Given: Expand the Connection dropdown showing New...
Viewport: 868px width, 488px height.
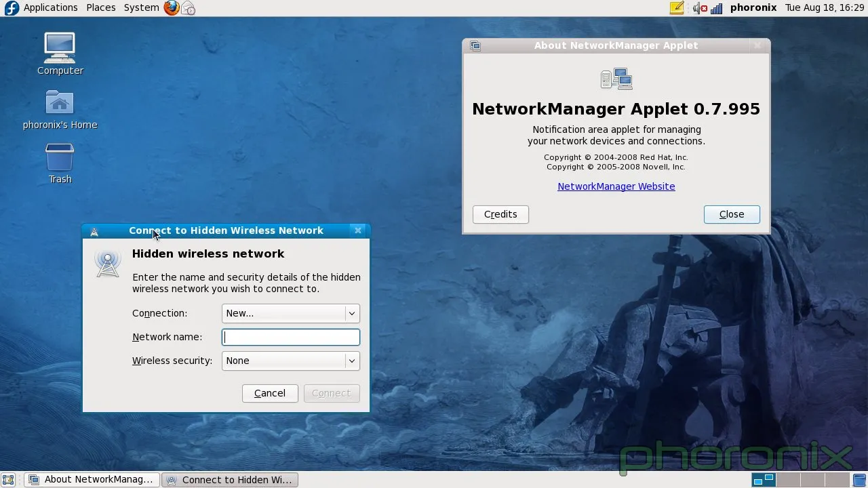Looking at the screenshot, I should 291,313.
